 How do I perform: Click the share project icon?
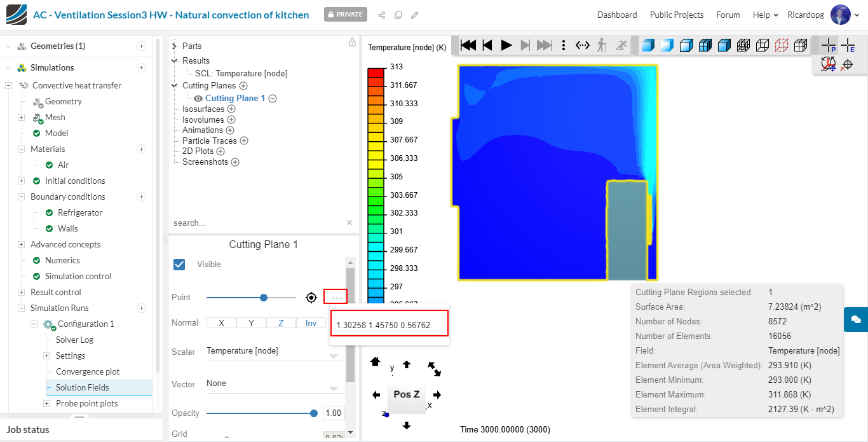[x=382, y=15]
